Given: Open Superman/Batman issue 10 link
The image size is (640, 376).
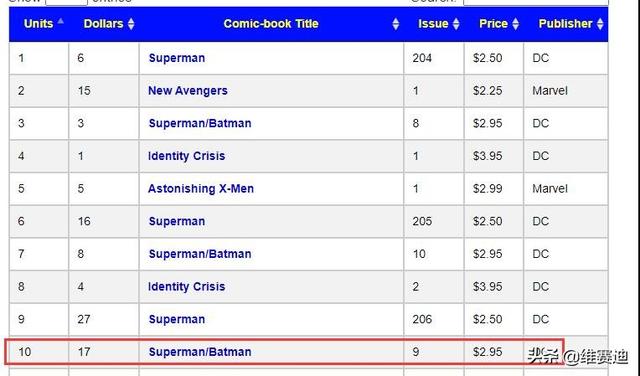Looking at the screenshot, I should [200, 254].
